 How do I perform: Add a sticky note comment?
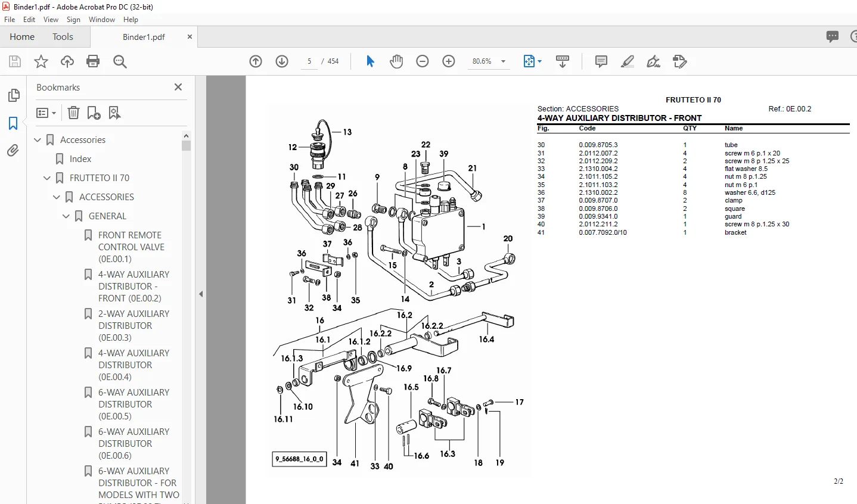[x=601, y=61]
